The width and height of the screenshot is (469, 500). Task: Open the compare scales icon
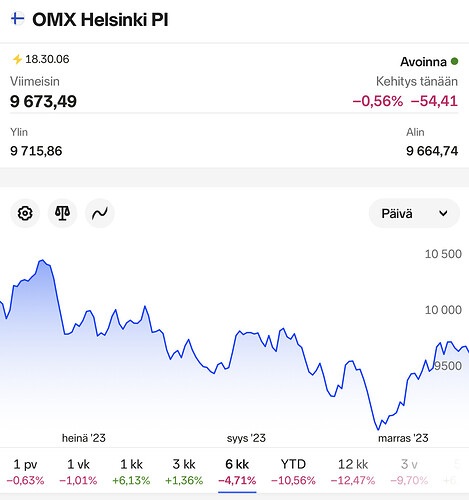[62, 213]
